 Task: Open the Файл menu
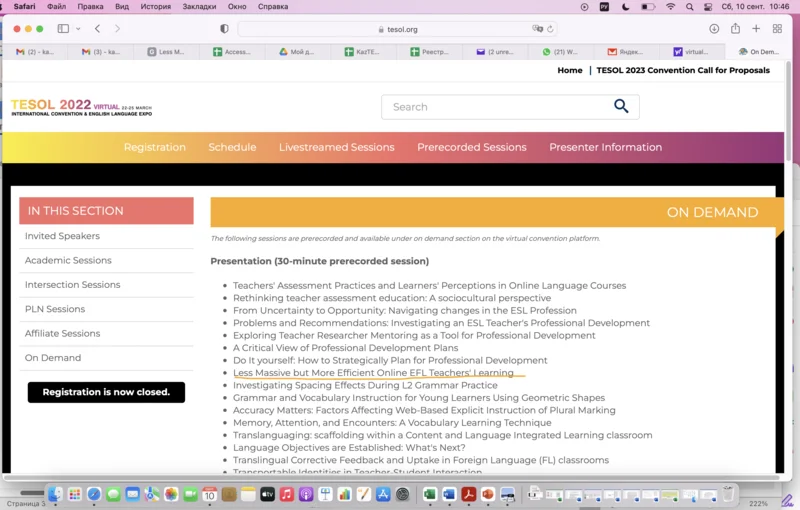[56, 7]
